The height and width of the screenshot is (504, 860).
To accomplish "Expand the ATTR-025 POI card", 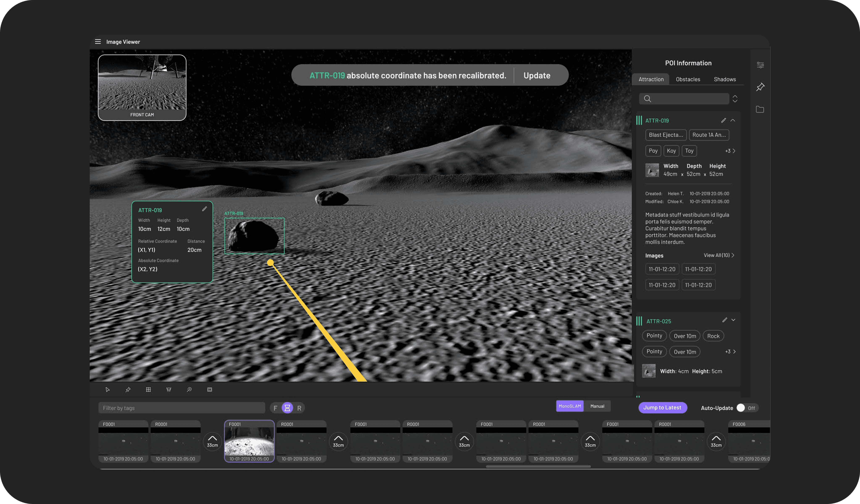I will click(733, 320).
